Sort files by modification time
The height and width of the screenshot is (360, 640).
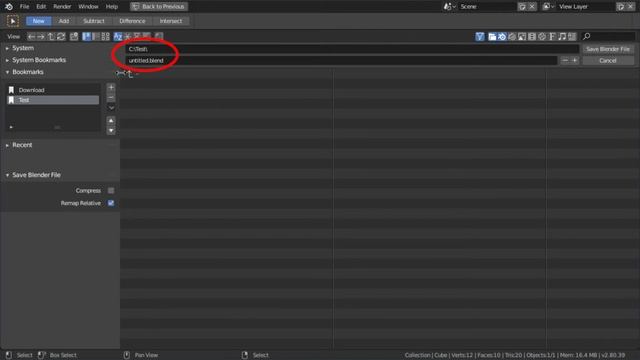(x=137, y=36)
